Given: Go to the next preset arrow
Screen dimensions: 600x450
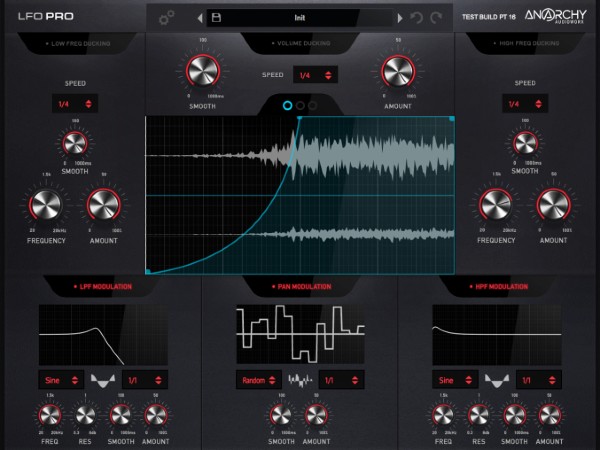Looking at the screenshot, I should tap(400, 18).
